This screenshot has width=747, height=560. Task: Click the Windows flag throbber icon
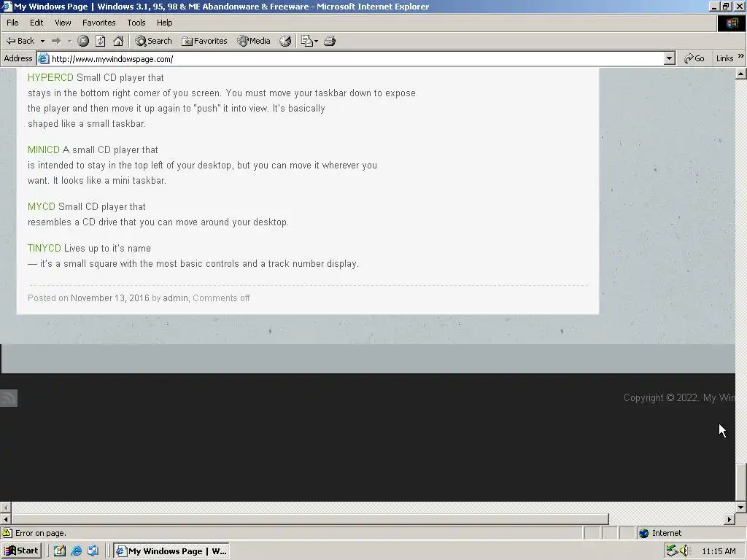(732, 23)
